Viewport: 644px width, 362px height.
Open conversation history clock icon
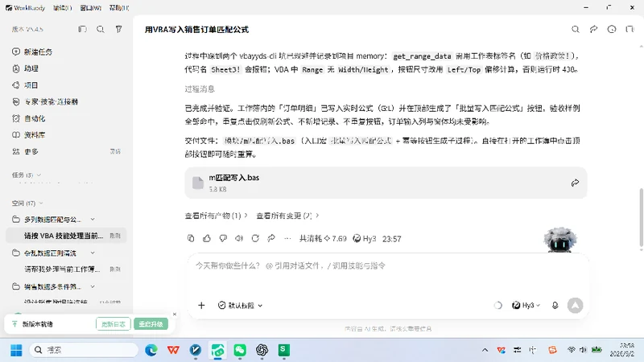[x=612, y=29]
